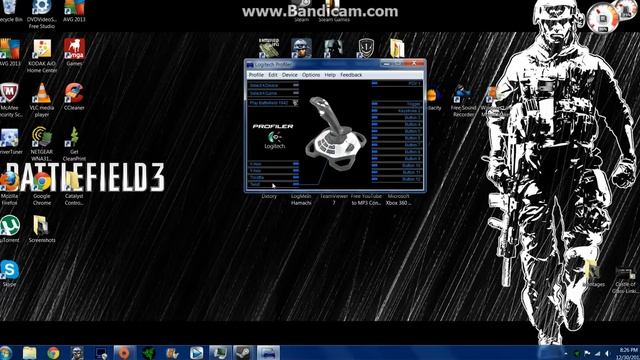Open the Device menu in Logitech Profiler
The width and height of the screenshot is (640, 360).
[x=289, y=75]
